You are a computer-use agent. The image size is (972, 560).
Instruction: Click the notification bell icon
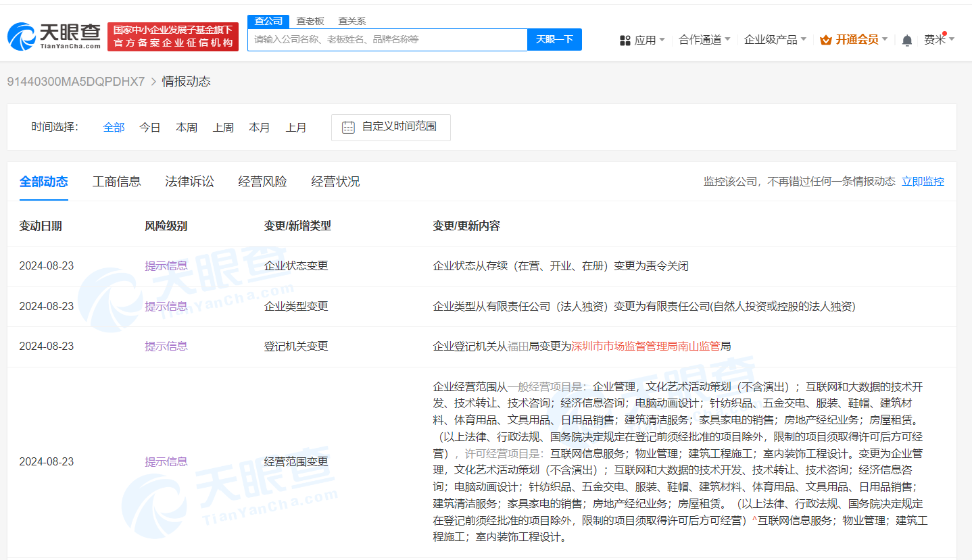(x=906, y=39)
